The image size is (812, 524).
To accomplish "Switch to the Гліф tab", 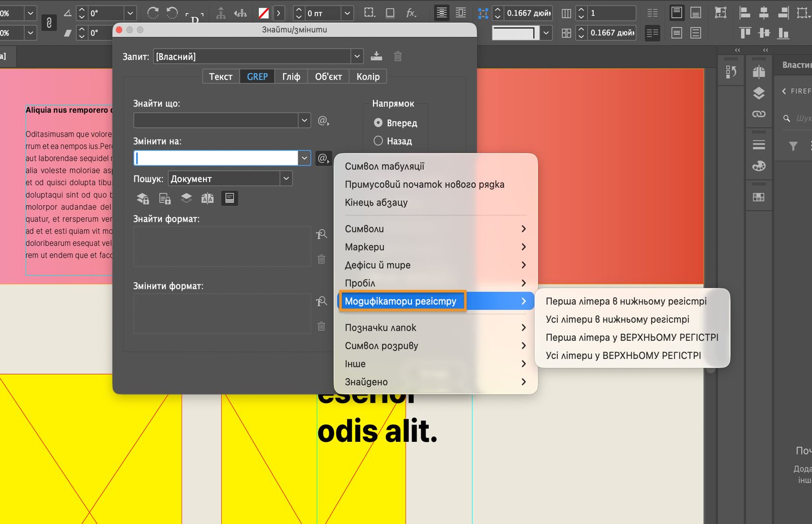I will [291, 77].
